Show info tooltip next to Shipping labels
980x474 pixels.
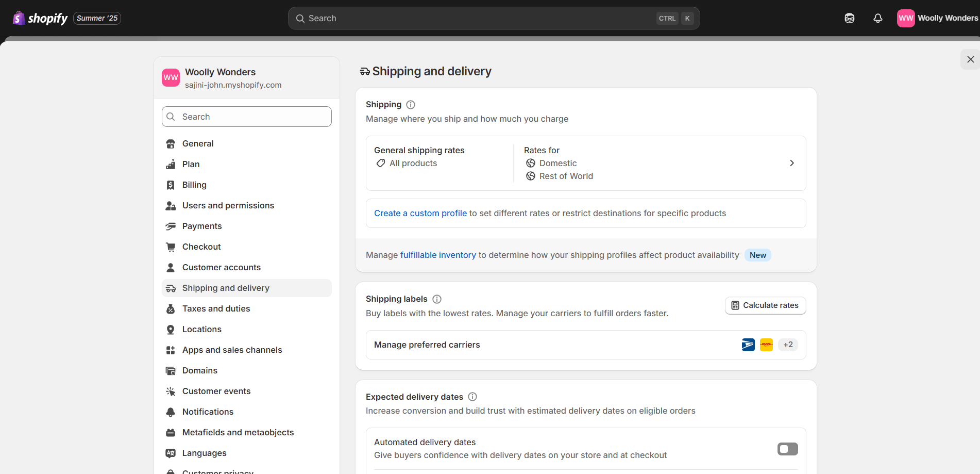(437, 299)
